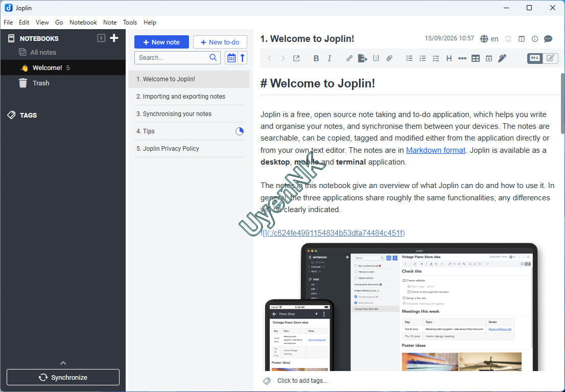Create a New to-do
Viewport: 565px width, 392px height.
click(x=220, y=42)
